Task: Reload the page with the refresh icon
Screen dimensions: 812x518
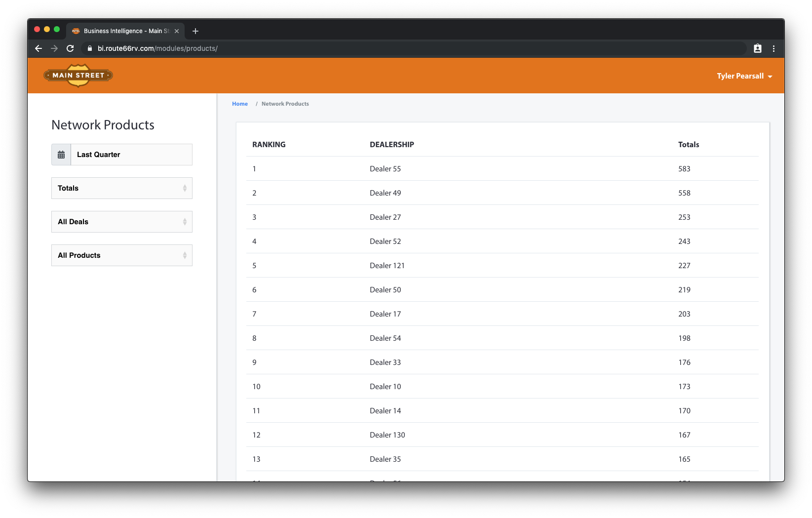Action: 70,48
